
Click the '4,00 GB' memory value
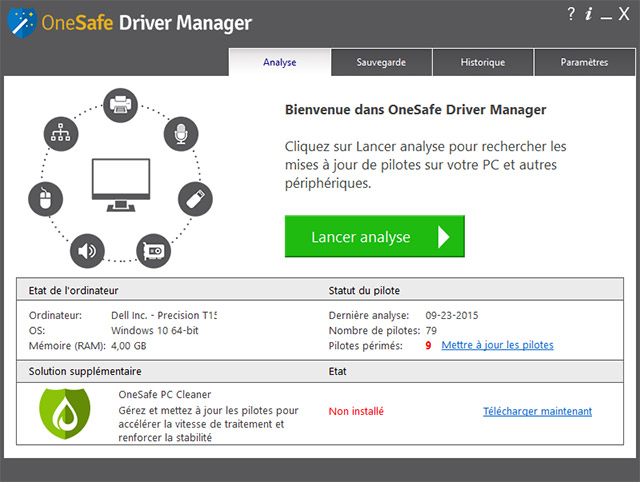point(129,346)
